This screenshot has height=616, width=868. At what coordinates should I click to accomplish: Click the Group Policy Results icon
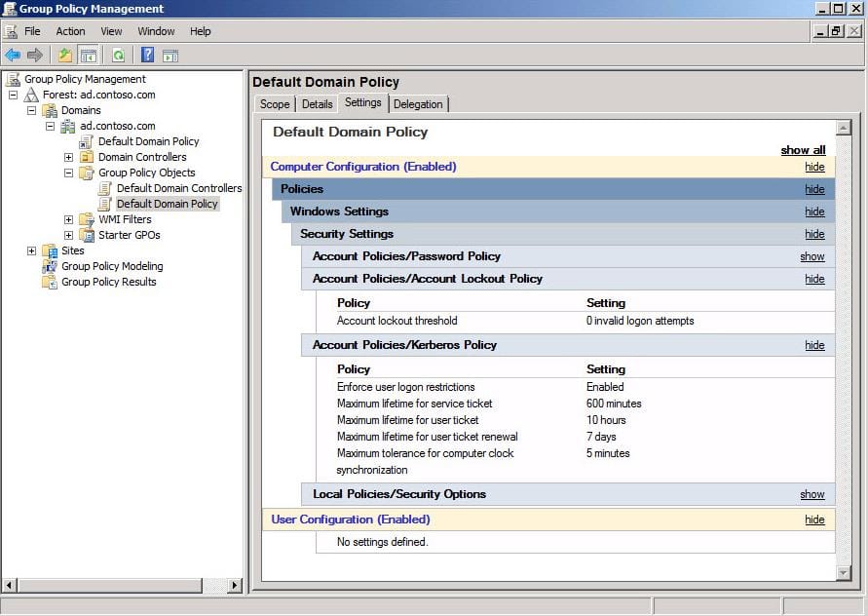click(51, 282)
